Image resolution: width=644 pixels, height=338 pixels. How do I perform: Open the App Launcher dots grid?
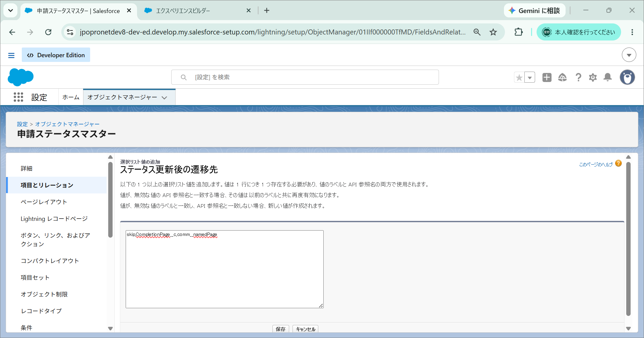(x=18, y=97)
